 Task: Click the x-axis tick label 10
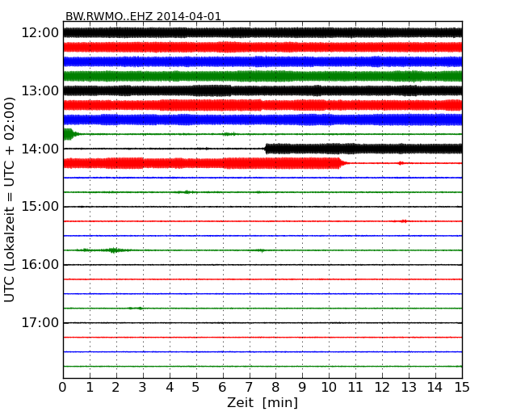click(329, 388)
